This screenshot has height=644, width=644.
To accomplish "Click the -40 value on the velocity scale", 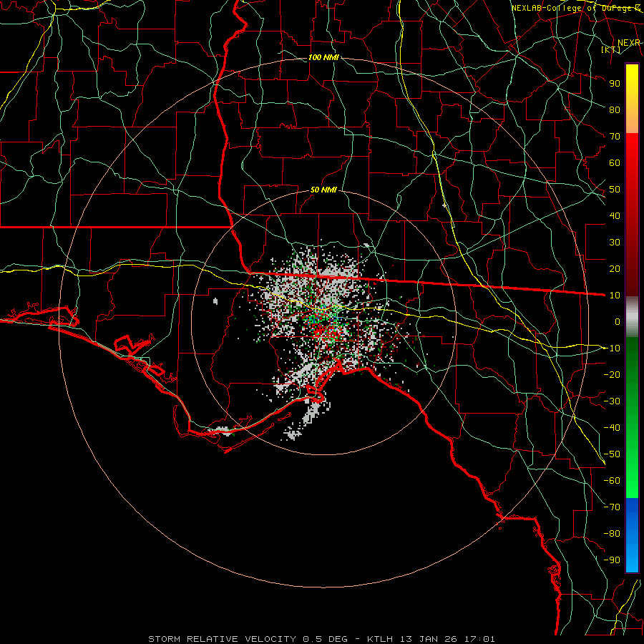I will tap(612, 428).
